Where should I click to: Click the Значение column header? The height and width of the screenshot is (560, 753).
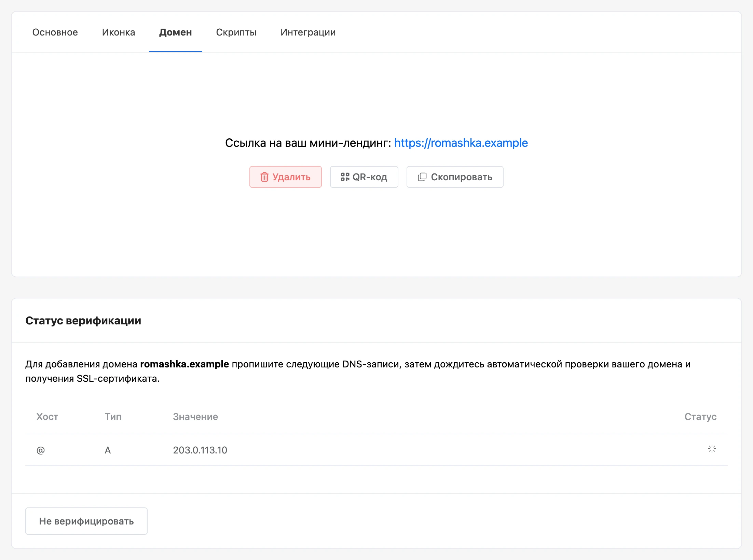[x=195, y=417]
